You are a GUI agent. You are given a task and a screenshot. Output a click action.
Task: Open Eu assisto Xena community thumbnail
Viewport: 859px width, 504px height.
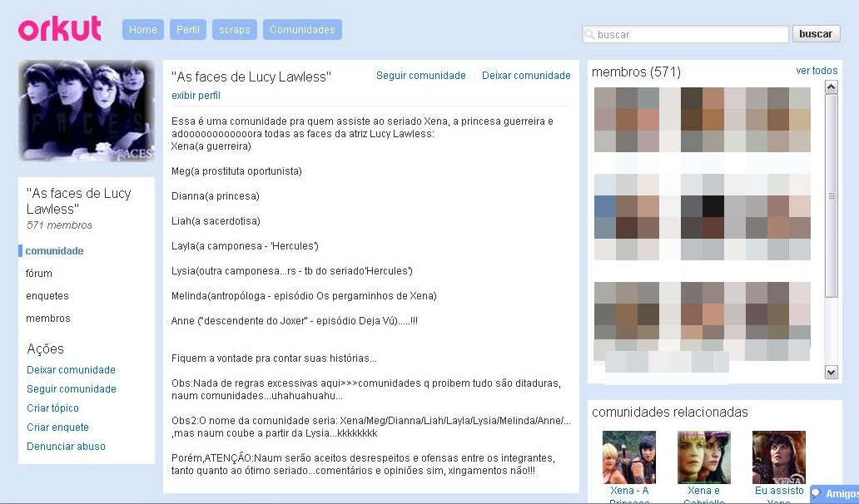(x=779, y=457)
